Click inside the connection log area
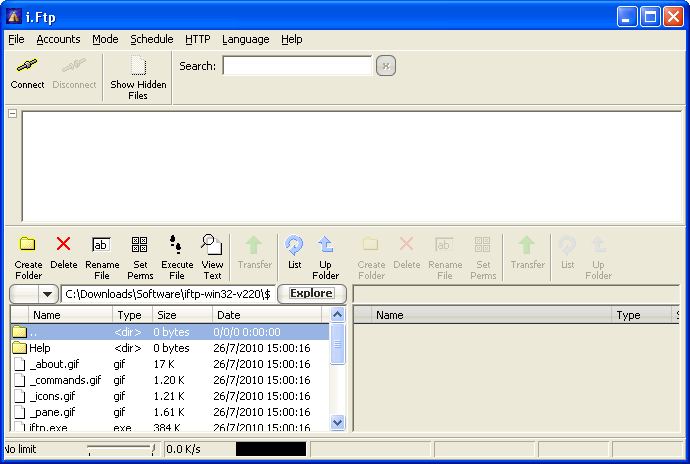The width and height of the screenshot is (690, 464). coord(352,166)
